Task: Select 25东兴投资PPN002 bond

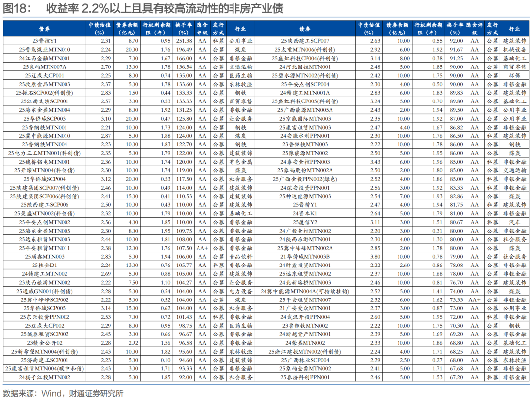Action: coord(44,317)
